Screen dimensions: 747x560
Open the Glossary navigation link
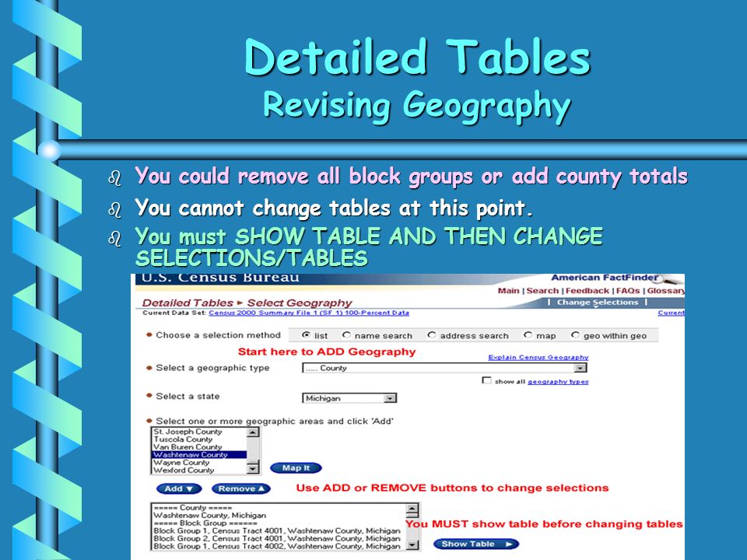665,290
